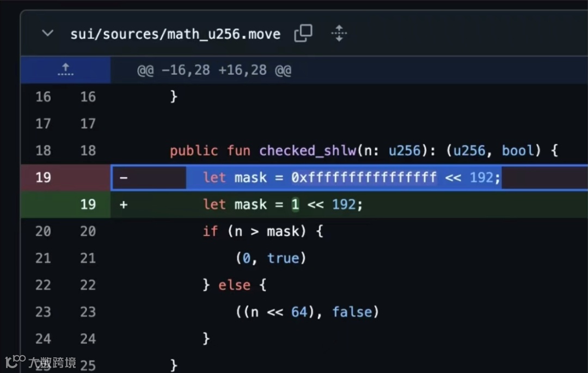Select deleted line number 19
This screenshot has width=588, height=373.
point(43,178)
